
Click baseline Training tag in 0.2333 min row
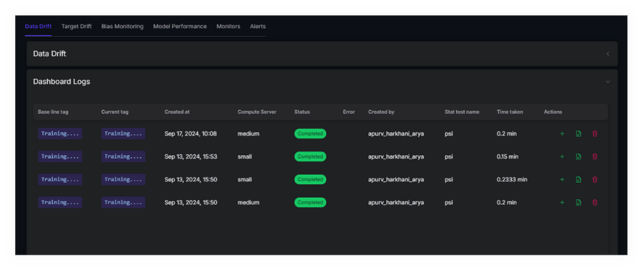tap(60, 179)
